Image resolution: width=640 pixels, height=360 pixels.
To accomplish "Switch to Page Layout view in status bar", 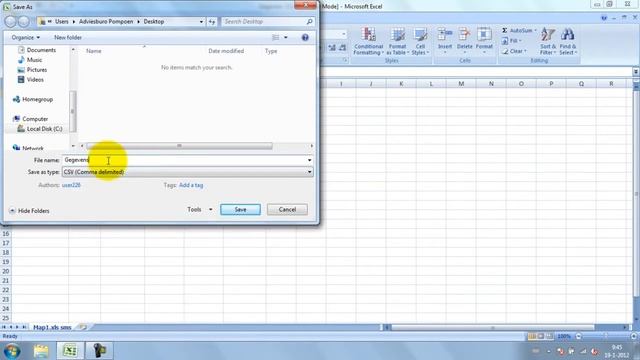I will click(541, 336).
